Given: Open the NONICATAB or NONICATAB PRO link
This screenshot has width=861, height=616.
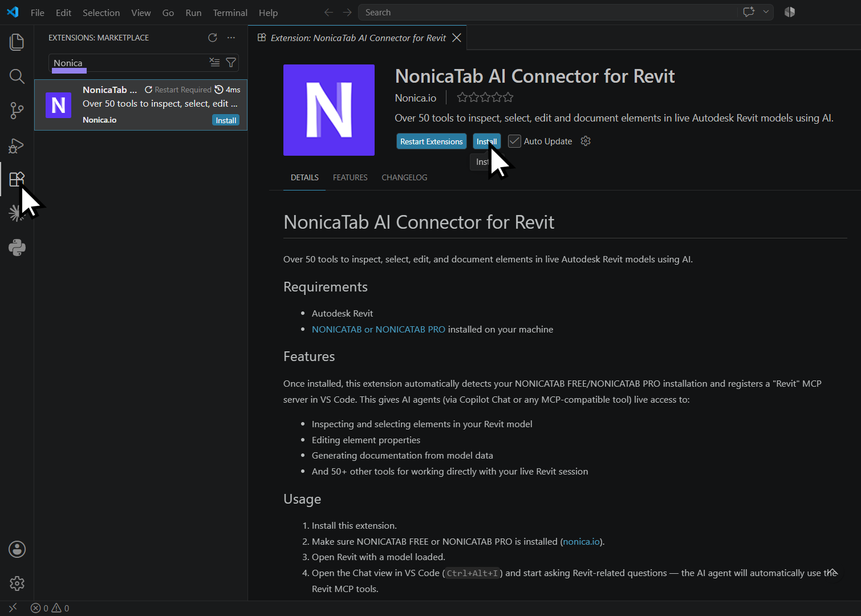Looking at the screenshot, I should click(x=379, y=329).
